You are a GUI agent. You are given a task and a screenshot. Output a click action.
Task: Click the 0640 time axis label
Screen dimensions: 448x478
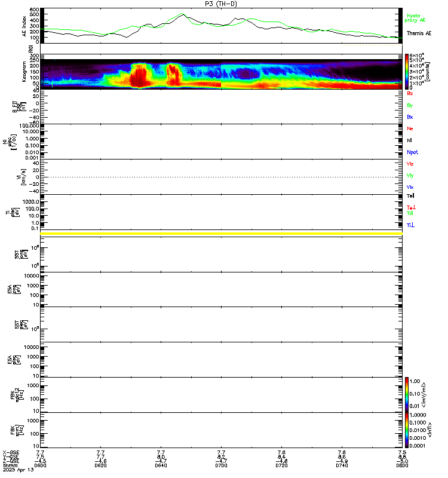(x=161, y=465)
